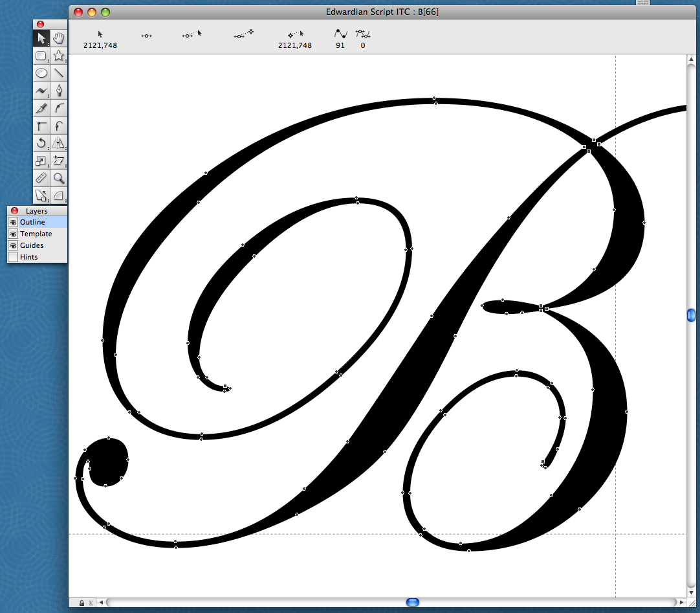Select the hand scroll tool
700x613 pixels.
pyautogui.click(x=58, y=38)
